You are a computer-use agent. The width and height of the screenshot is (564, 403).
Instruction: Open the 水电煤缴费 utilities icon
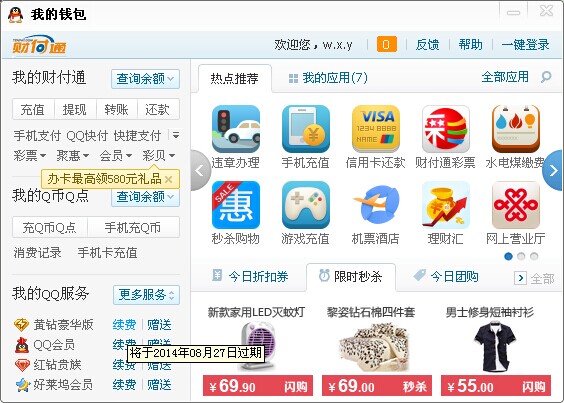(516, 129)
